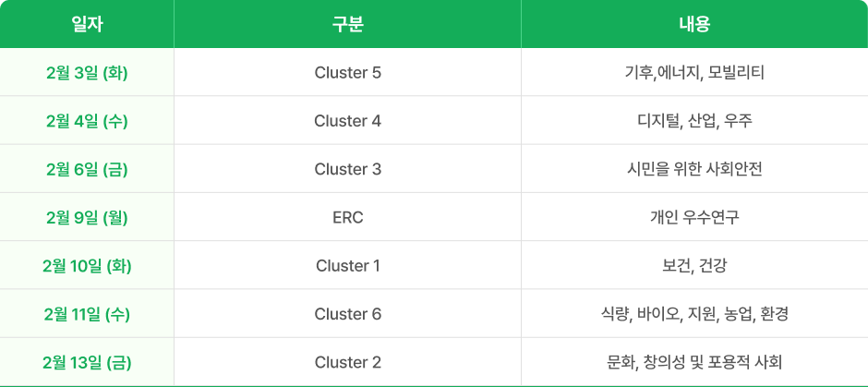Select the 2월 6일 (금) date cell
The image size is (868, 387).
coord(87,169)
